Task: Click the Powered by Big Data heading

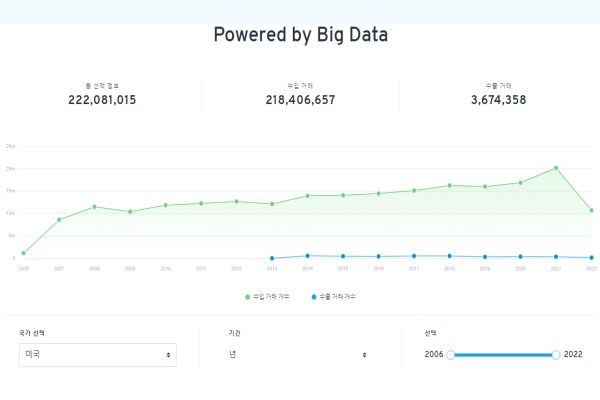Action: click(300, 35)
